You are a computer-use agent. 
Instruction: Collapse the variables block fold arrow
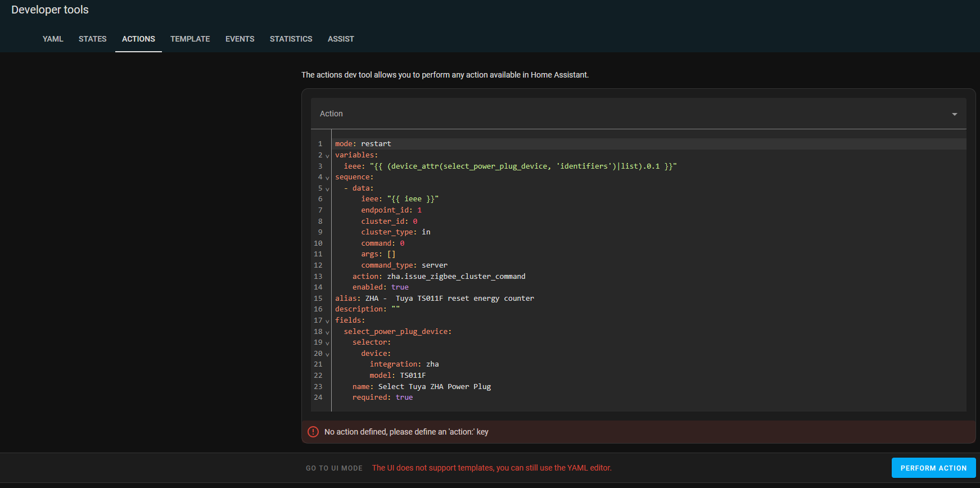click(327, 156)
